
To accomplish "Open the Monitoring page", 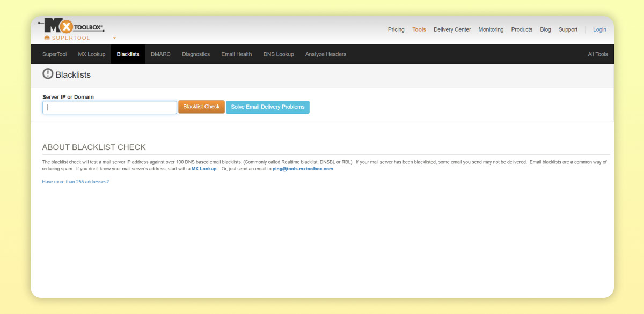I will coord(491,29).
